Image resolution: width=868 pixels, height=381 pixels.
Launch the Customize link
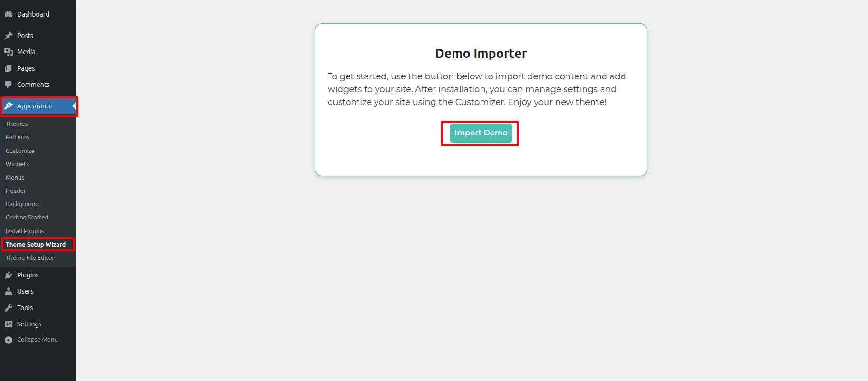coord(20,151)
